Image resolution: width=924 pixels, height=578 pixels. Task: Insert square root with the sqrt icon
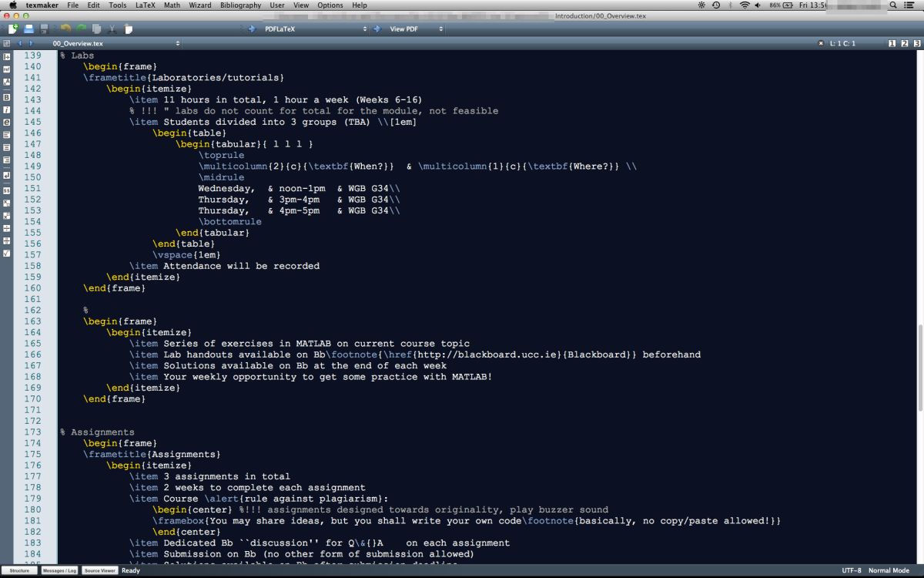[x=6, y=253]
